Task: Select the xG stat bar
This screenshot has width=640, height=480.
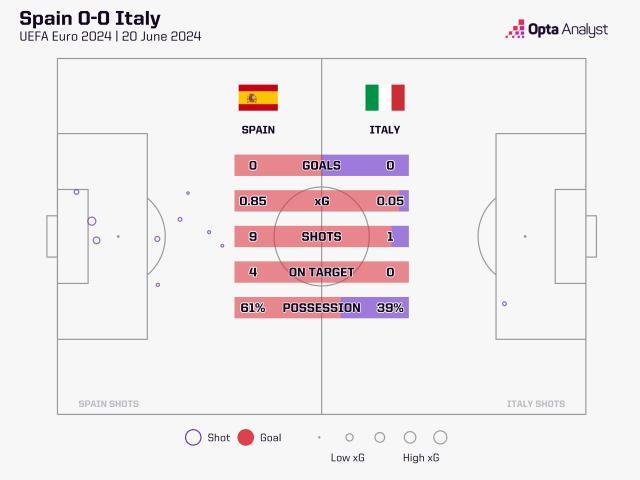Action: (321, 201)
